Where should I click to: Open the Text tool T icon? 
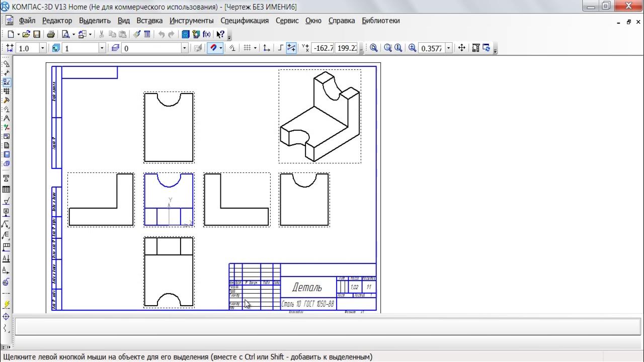point(6,178)
